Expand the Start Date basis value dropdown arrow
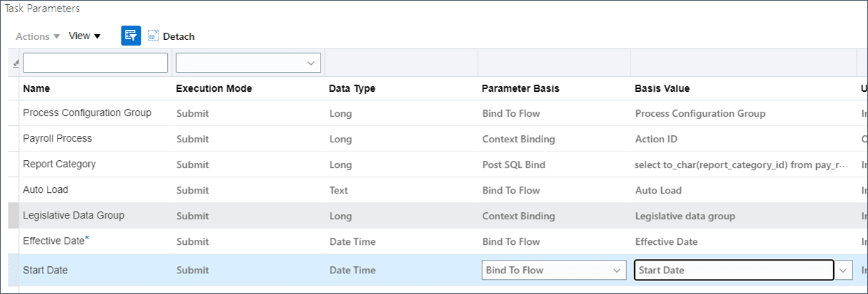The width and height of the screenshot is (868, 294). (844, 271)
